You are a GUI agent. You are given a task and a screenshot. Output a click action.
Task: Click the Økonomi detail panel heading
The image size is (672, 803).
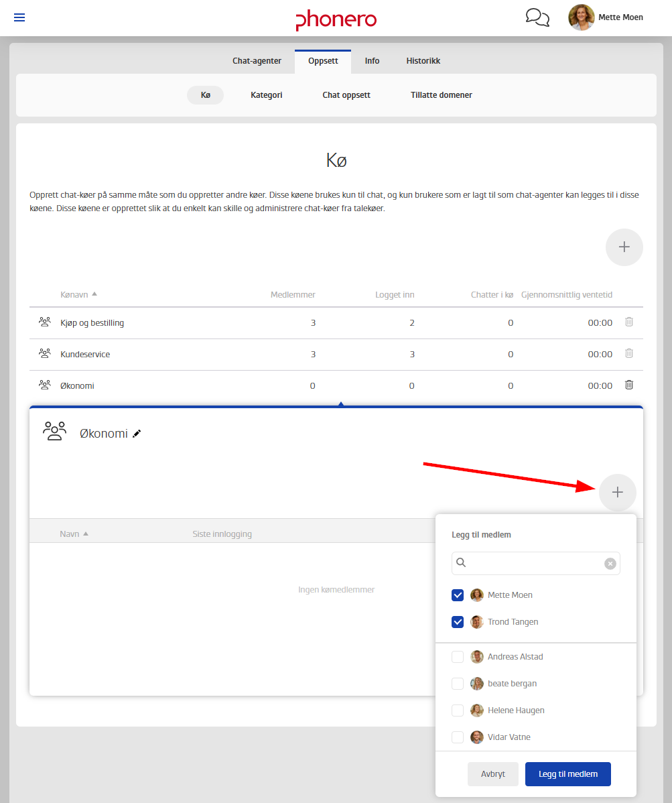(x=103, y=433)
